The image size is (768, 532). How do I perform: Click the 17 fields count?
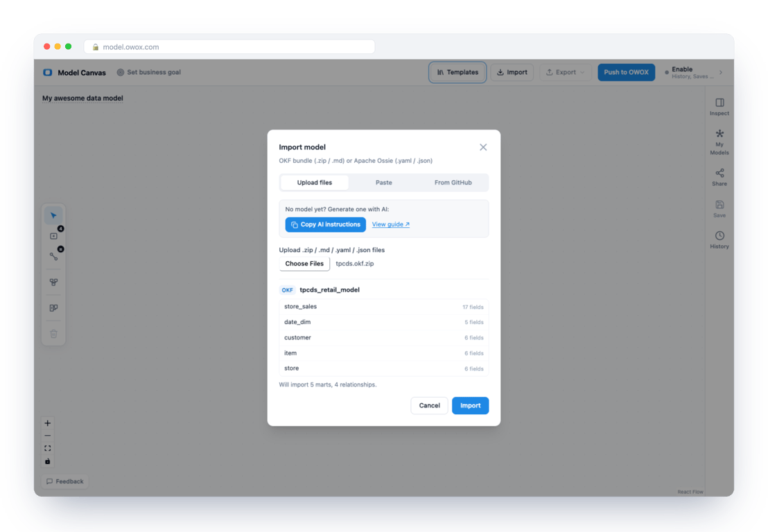click(473, 308)
